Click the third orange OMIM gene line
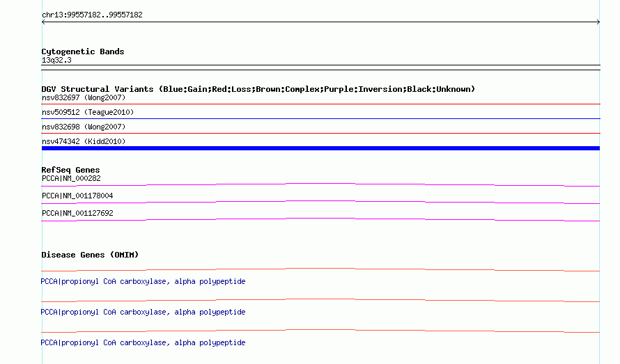This screenshot has height=364, width=620. pyautogui.click(x=320, y=331)
